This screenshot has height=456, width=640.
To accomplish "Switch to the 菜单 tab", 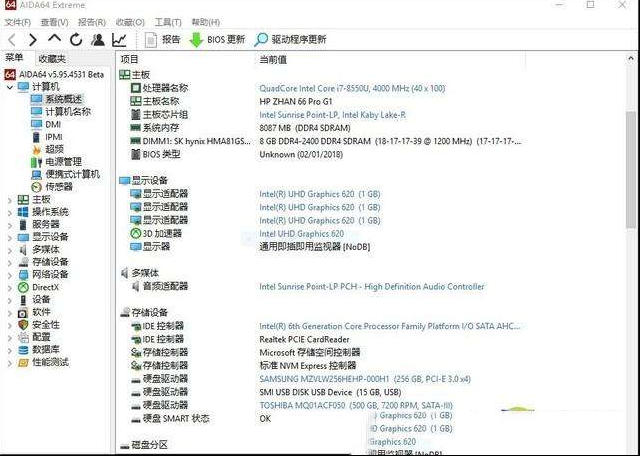I will point(15,58).
